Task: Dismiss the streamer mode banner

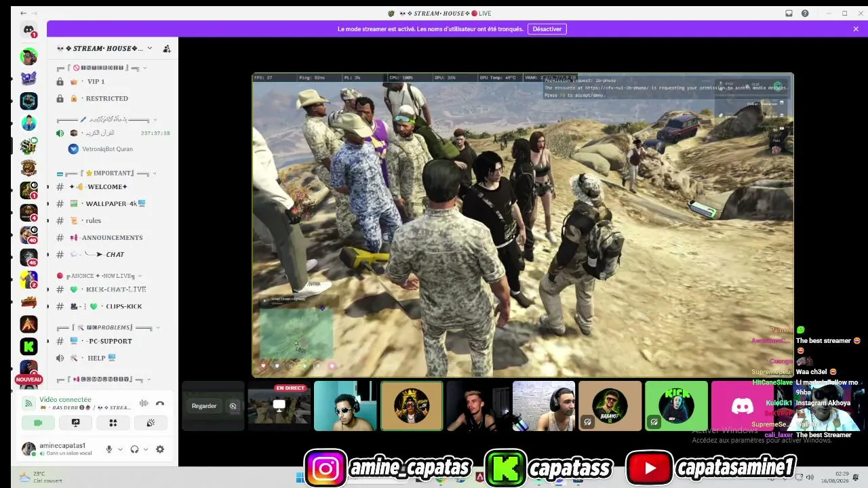Action: pos(856,29)
